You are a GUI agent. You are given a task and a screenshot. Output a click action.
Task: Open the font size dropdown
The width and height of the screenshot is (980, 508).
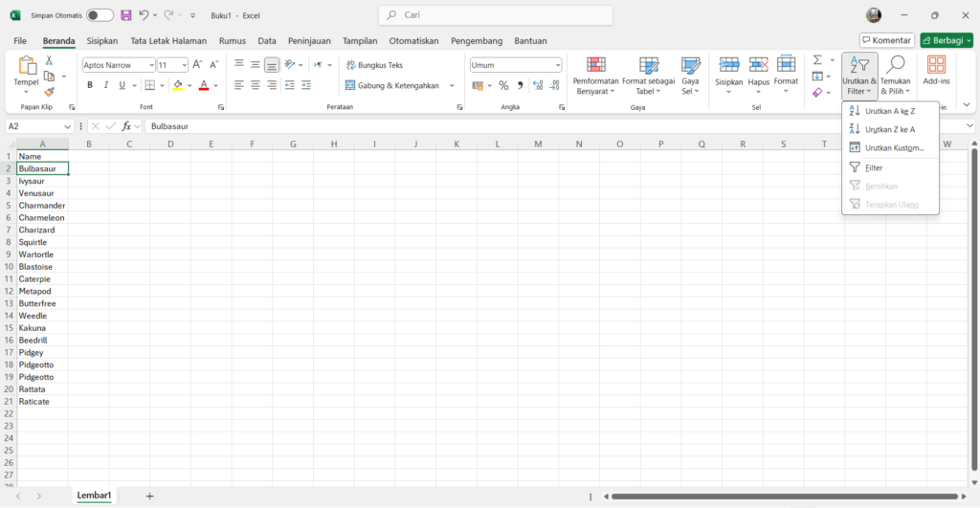point(185,65)
